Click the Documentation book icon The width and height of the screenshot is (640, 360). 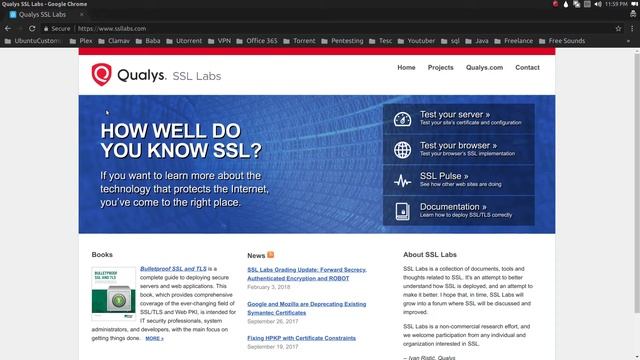tap(402, 211)
